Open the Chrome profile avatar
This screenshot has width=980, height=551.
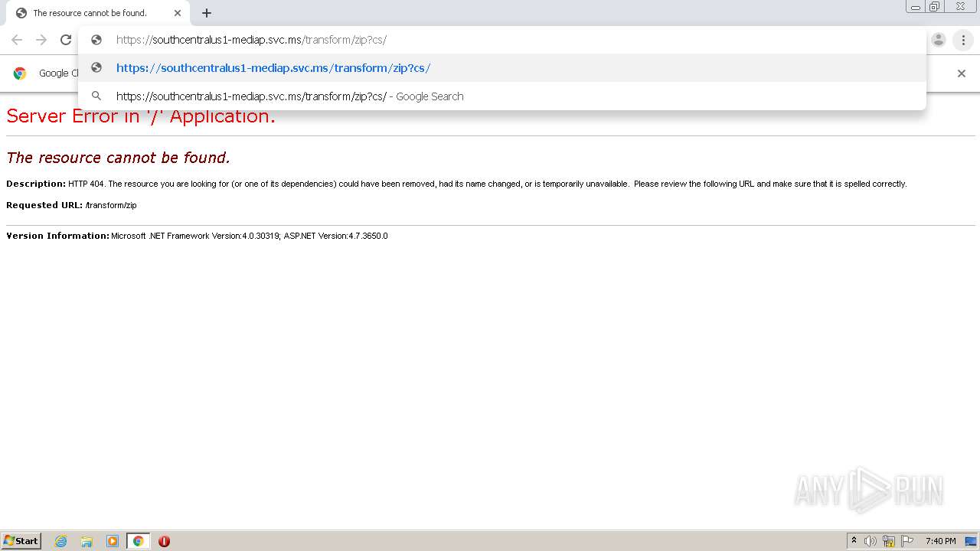[939, 40]
